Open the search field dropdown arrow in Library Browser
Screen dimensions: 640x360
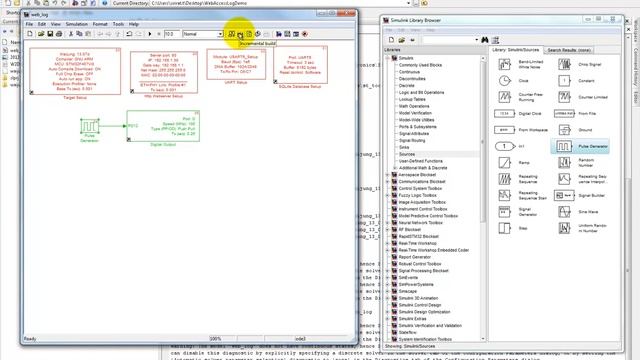[476, 40]
